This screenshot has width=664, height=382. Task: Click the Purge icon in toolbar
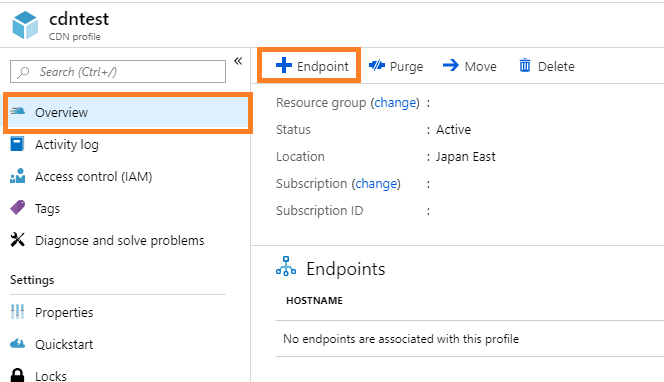(376, 65)
